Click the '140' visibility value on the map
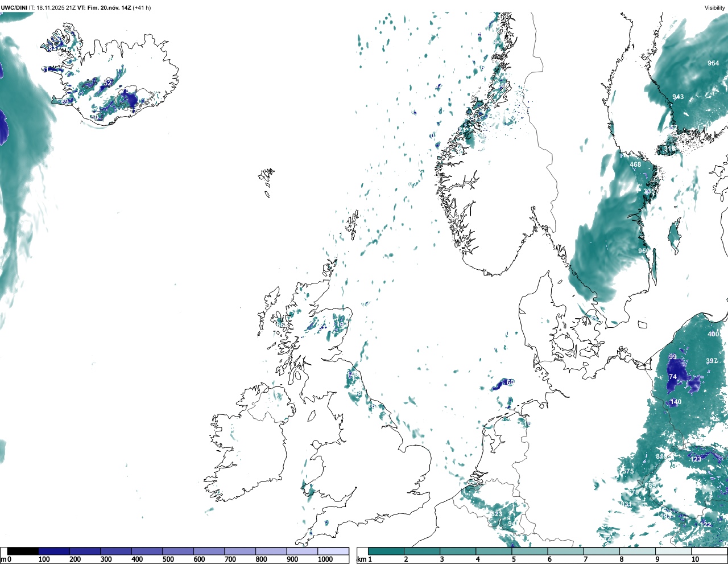 [676, 402]
